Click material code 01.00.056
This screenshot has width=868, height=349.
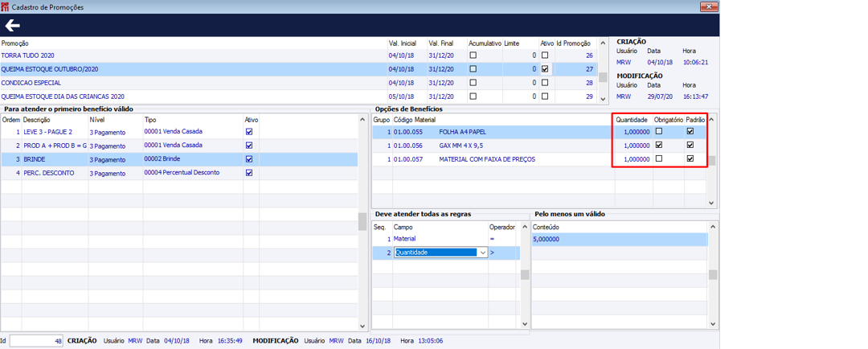coord(408,146)
